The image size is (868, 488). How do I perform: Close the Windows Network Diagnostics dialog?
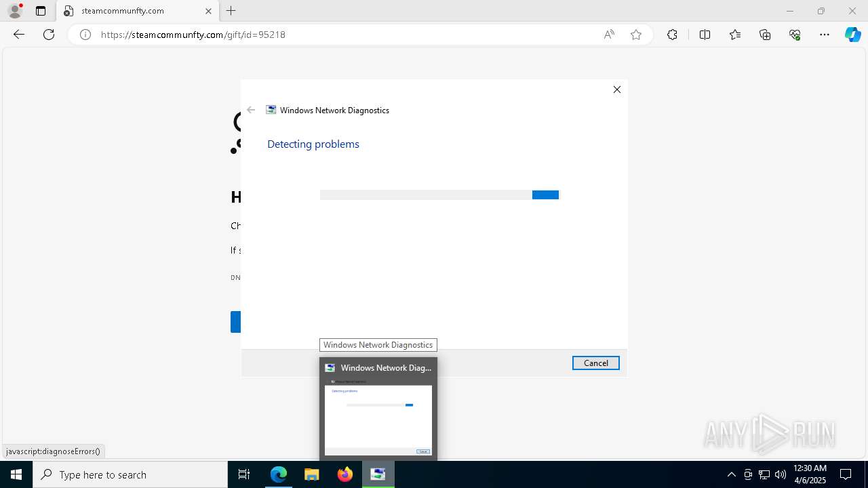click(617, 89)
